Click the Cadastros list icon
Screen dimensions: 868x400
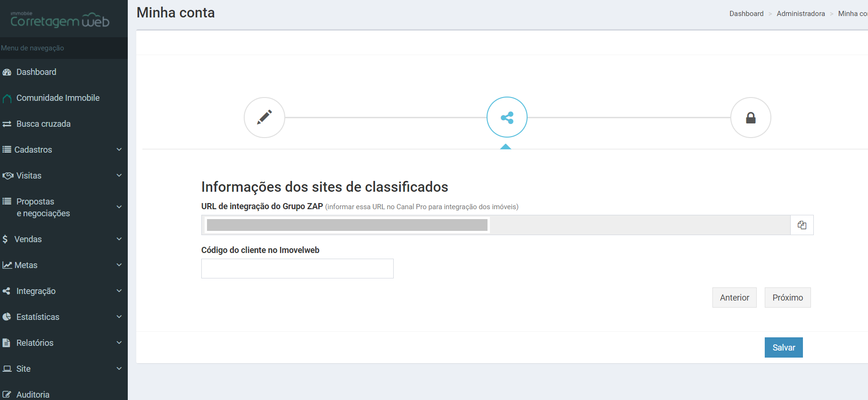(7, 149)
